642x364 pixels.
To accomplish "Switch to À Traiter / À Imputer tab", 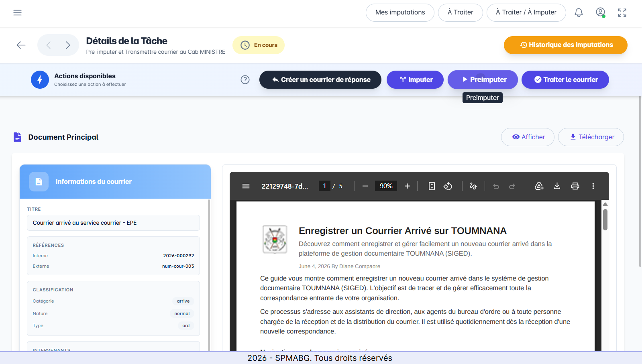I will click(526, 12).
